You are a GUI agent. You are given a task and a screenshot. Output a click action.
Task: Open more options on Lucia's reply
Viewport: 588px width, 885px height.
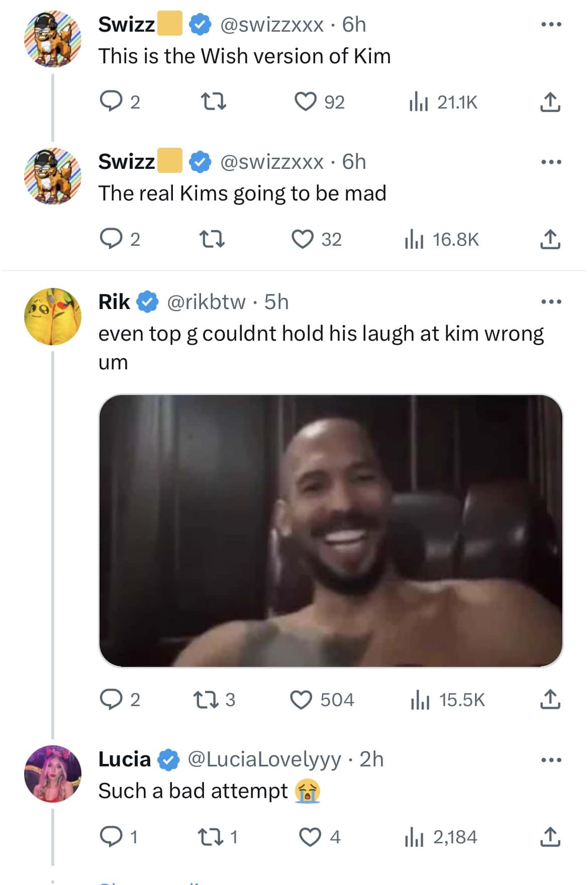(x=552, y=759)
